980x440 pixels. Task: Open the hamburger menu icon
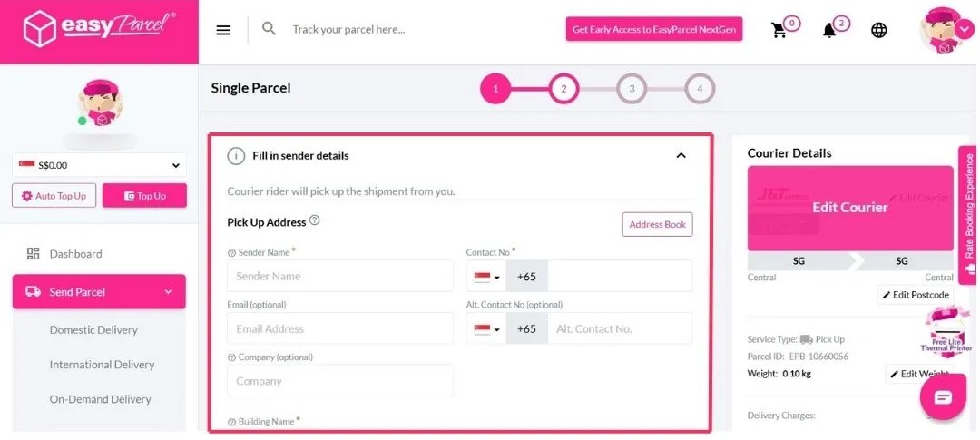[224, 30]
